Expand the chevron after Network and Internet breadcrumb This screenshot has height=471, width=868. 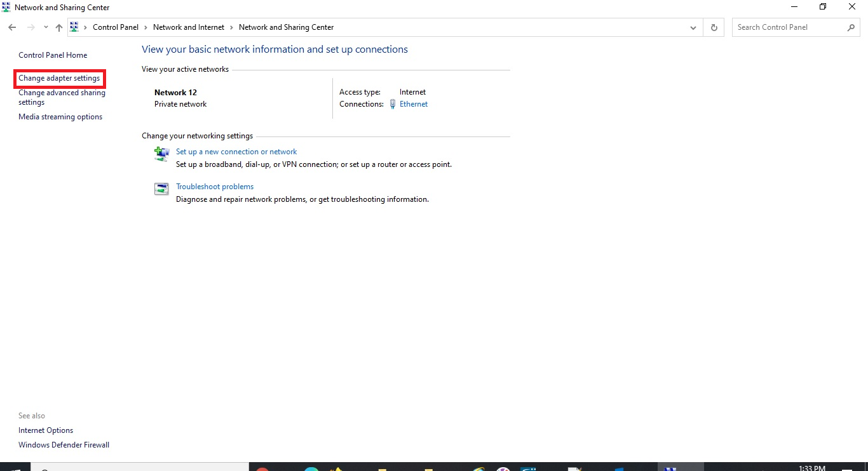click(x=231, y=27)
